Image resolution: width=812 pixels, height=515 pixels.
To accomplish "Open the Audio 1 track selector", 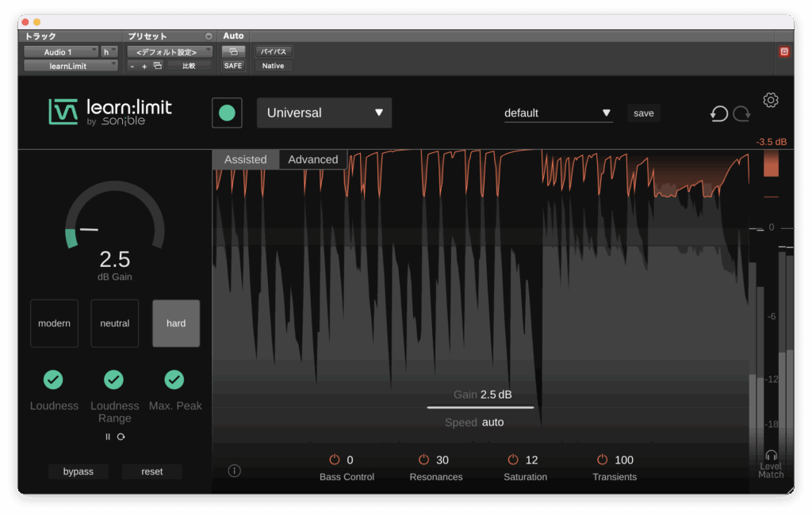I will [61, 51].
